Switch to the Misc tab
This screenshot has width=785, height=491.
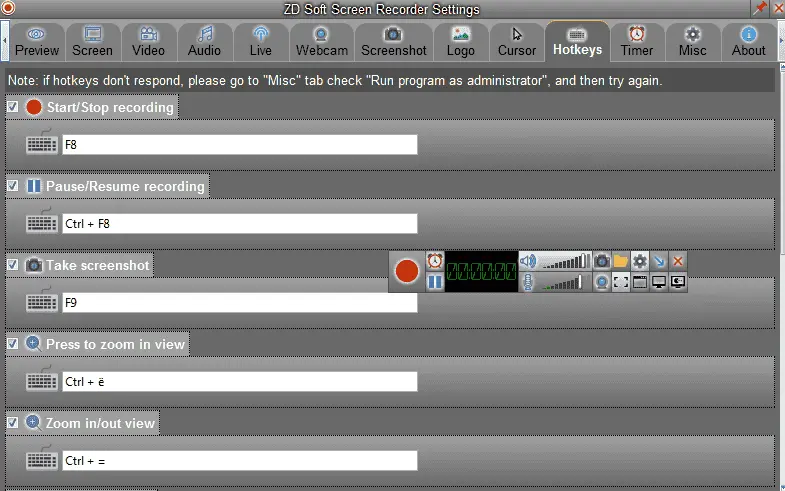[x=693, y=42]
